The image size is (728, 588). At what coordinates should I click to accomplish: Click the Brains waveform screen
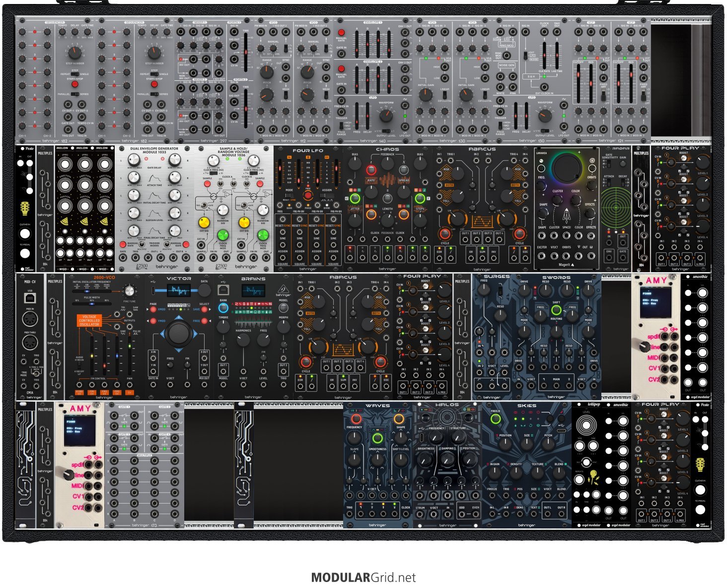pyautogui.click(x=254, y=290)
